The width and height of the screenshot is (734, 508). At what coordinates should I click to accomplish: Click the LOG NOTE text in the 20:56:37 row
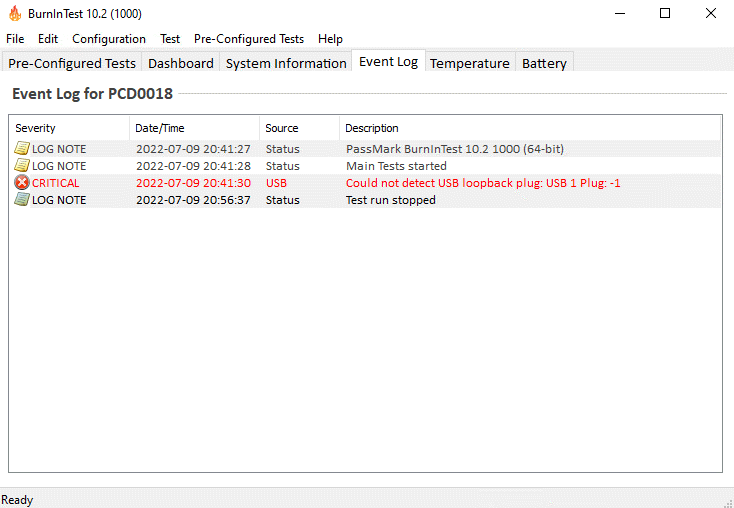click(59, 200)
